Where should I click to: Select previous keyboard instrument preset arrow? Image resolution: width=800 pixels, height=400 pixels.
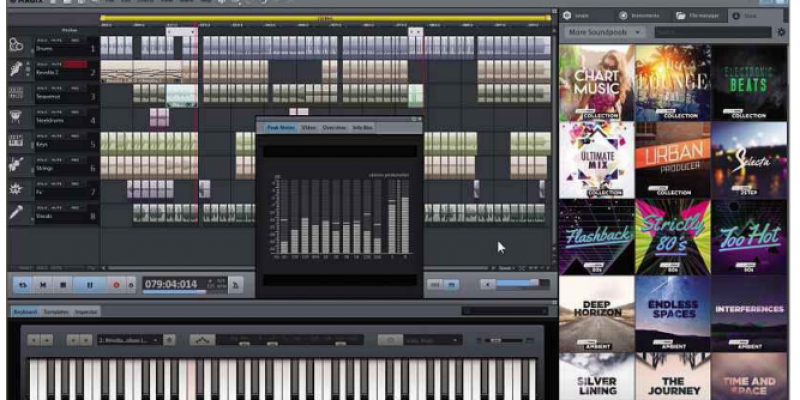73,340
